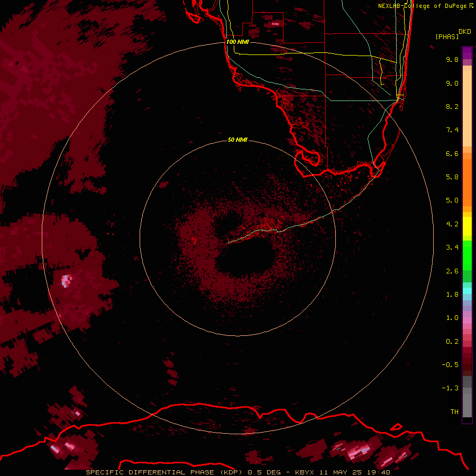This screenshot has width=476, height=476.
Task: Click the 4.2 scale value
Action: (x=452, y=224)
